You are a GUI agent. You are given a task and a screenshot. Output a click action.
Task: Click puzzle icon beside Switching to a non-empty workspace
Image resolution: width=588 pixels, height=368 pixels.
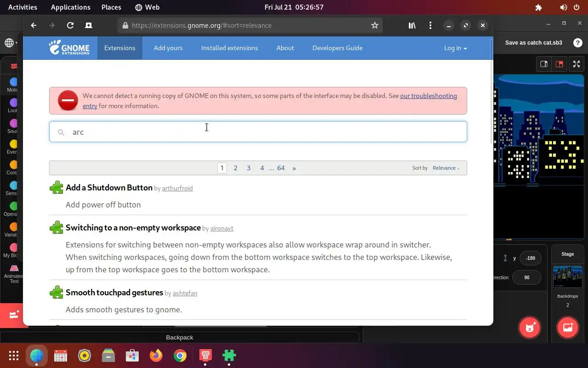(57, 228)
